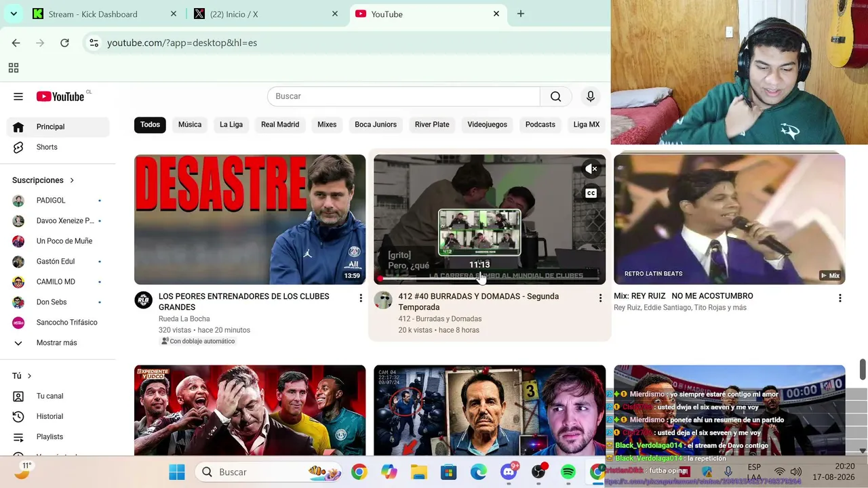Open the PADIGOL channel subscription
The height and width of the screenshot is (488, 868).
click(58, 201)
